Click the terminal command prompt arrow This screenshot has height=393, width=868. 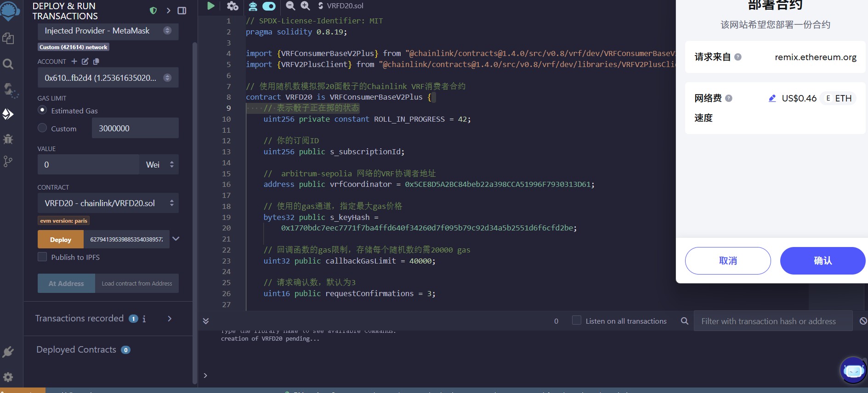pyautogui.click(x=205, y=376)
